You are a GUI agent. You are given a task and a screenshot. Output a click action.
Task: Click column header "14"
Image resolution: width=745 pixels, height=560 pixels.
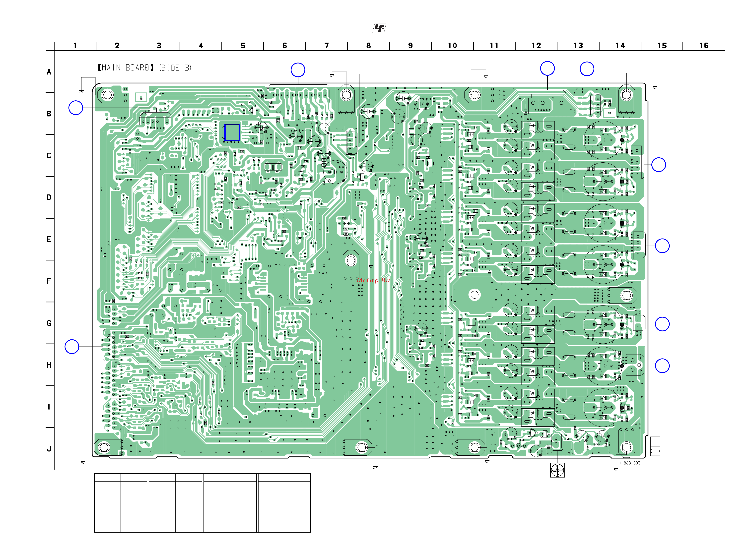(620, 45)
